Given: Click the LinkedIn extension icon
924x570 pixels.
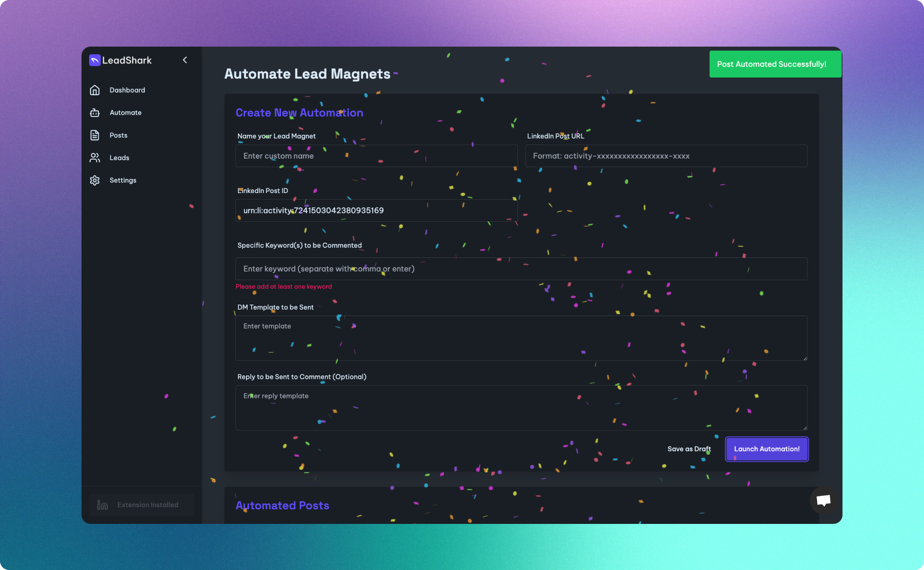Looking at the screenshot, I should 102,504.
